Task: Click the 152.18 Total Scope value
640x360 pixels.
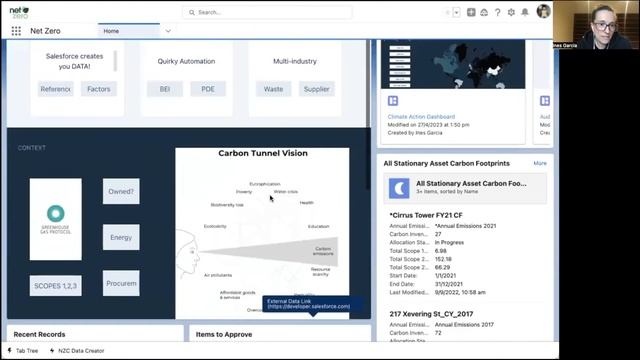Action: pyautogui.click(x=443, y=259)
